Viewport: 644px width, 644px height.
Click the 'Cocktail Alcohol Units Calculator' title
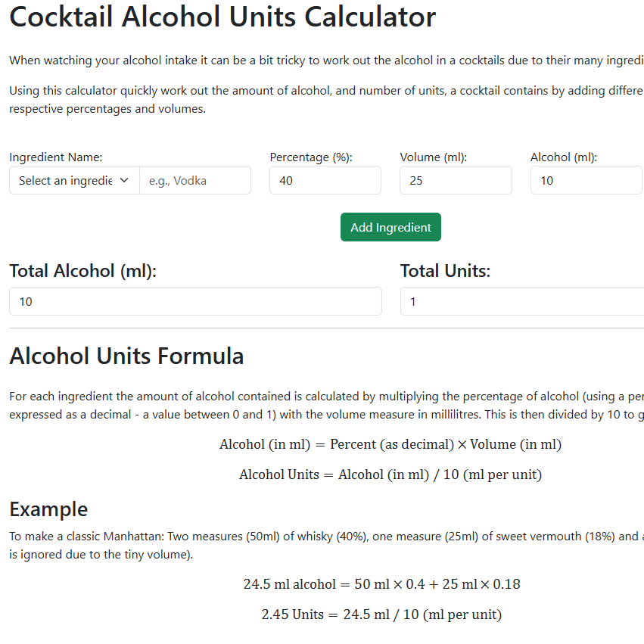(222, 17)
